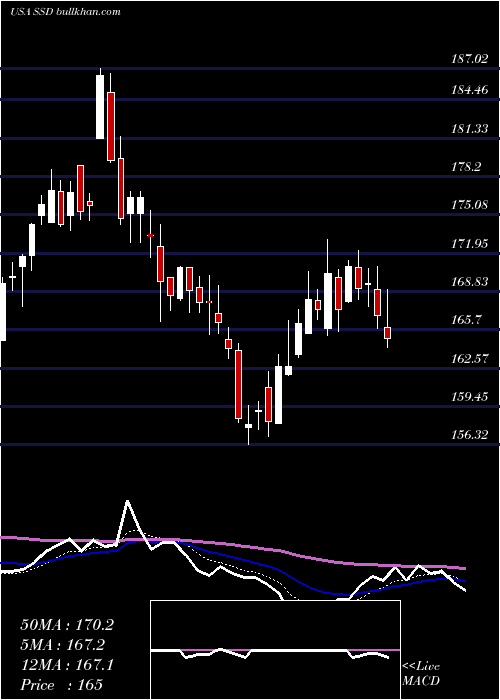Click the 175.08 price level label
This screenshot has height=700, width=500.
click(x=470, y=205)
